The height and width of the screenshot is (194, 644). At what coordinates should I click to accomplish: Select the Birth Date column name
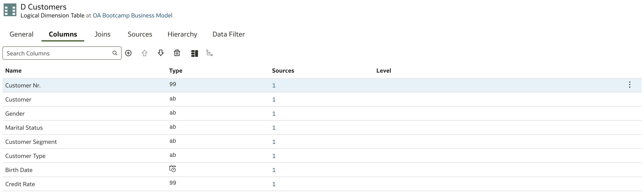point(19,170)
